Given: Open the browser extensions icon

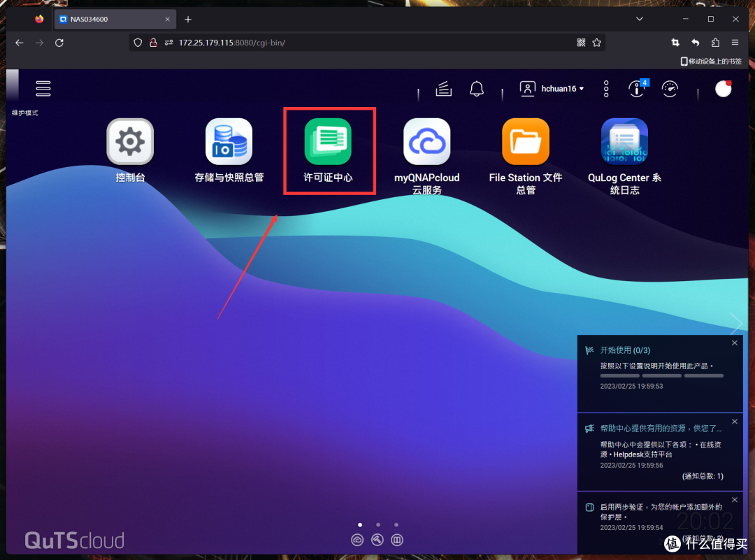Looking at the screenshot, I should coord(715,43).
